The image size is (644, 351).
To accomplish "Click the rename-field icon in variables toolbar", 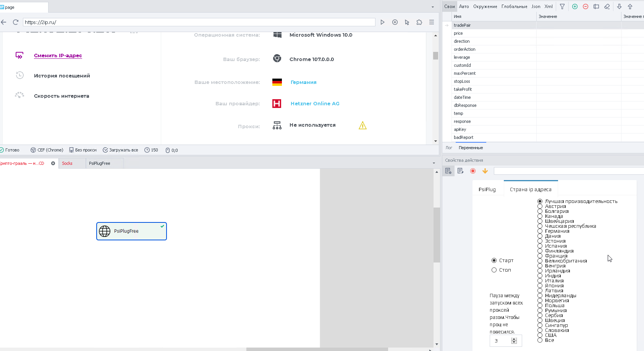I will [x=596, y=6].
